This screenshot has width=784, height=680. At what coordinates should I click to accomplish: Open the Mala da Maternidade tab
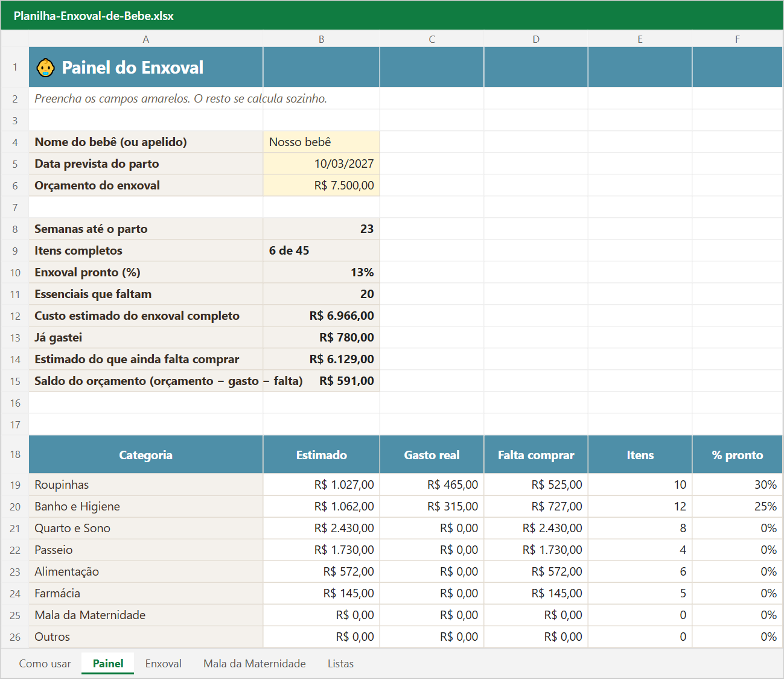click(x=255, y=664)
